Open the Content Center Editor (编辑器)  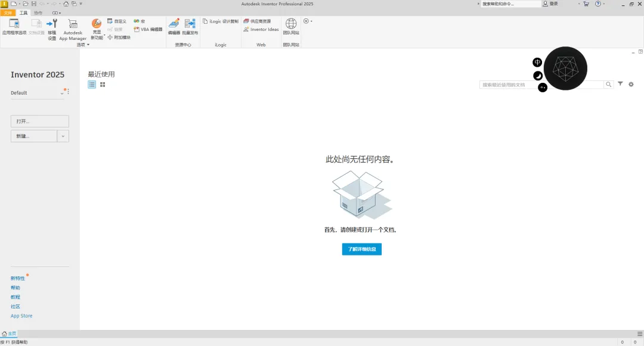point(174,27)
